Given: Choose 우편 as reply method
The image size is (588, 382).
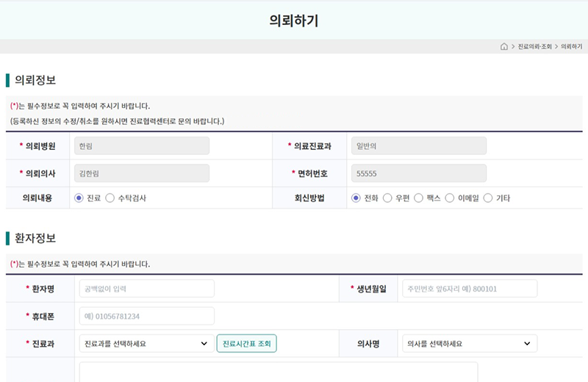Looking at the screenshot, I should [387, 198].
